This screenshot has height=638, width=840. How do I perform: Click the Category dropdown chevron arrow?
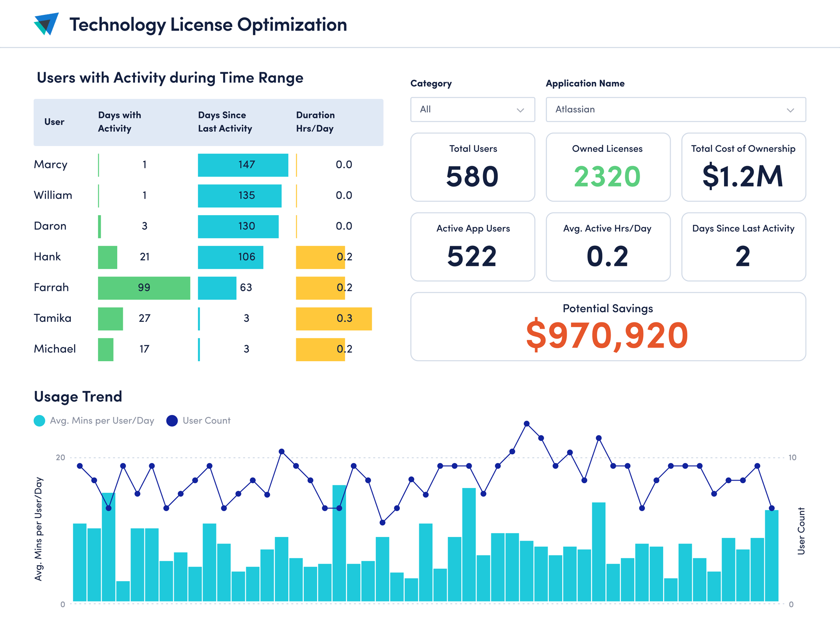(520, 110)
